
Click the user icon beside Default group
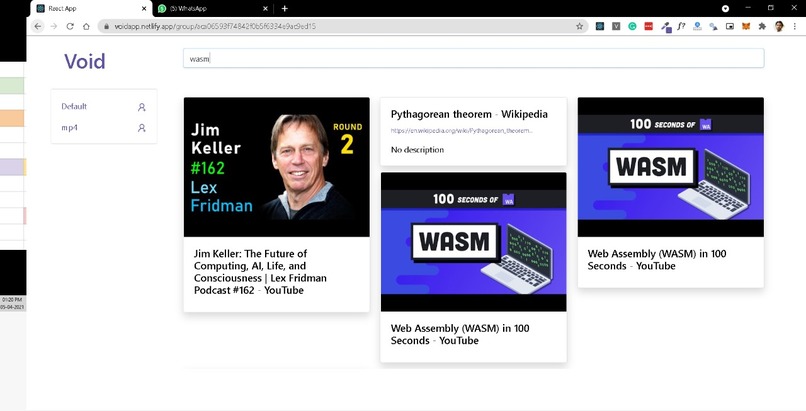click(x=142, y=107)
